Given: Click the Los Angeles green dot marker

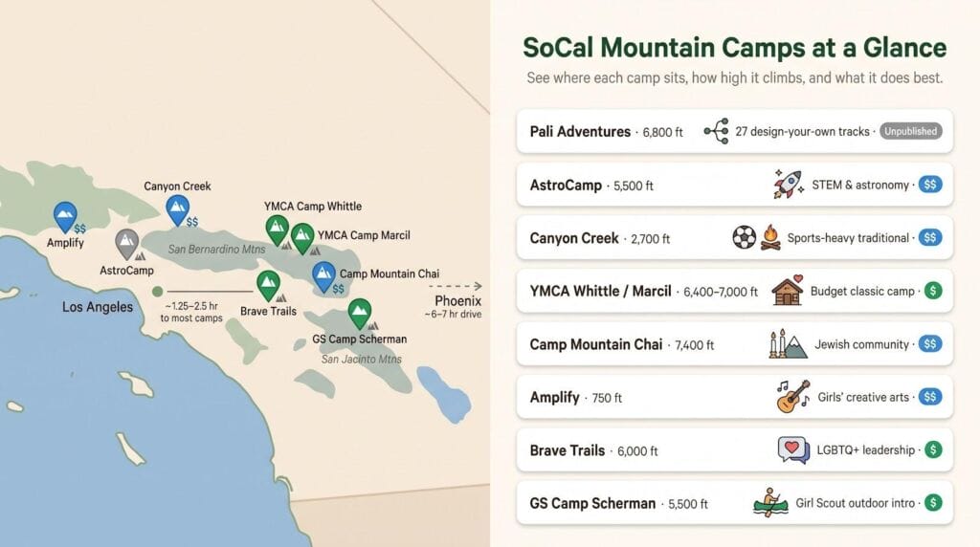Looking at the screenshot, I should (x=158, y=291).
